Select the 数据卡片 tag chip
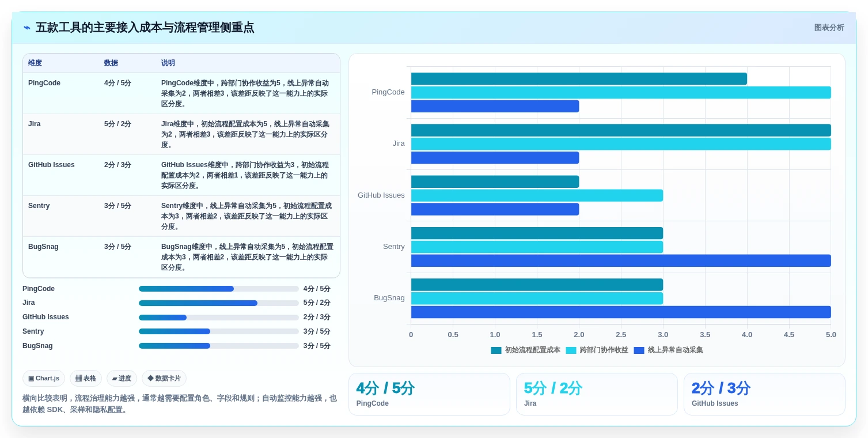Viewport: 868px width, 438px height. click(x=164, y=379)
